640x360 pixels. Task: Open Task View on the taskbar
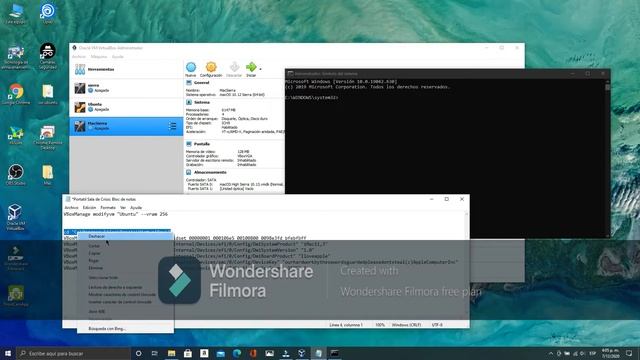(155, 353)
